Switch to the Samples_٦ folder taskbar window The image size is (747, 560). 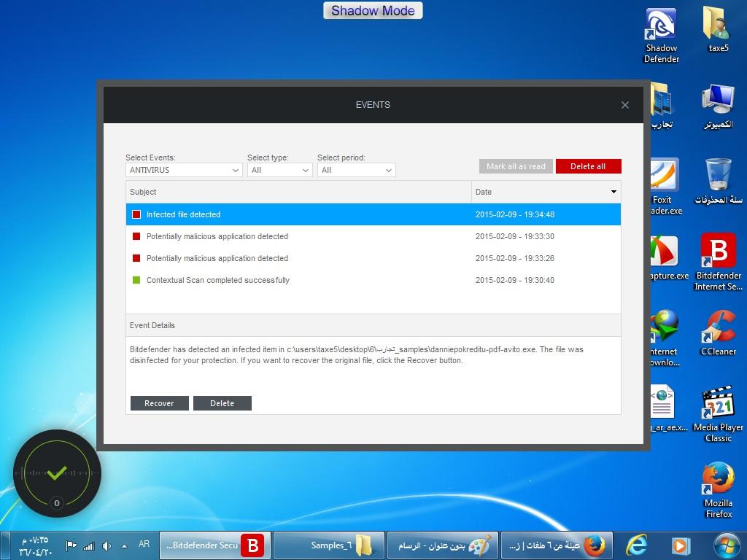tap(329, 545)
